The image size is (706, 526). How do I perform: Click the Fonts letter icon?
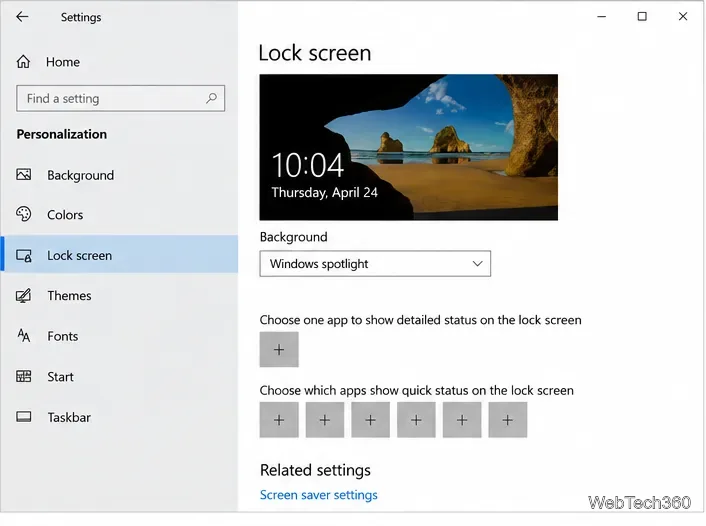coord(23,336)
